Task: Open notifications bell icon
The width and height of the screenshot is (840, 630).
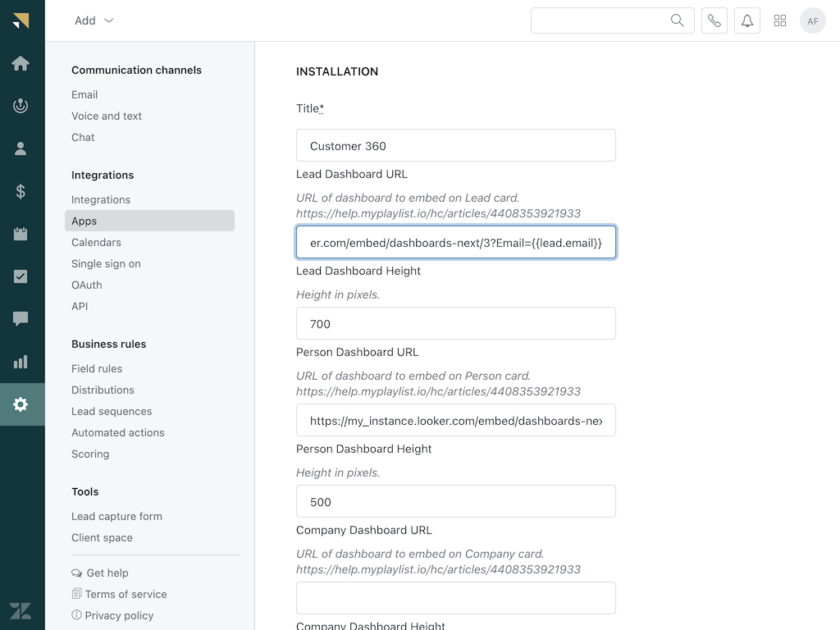Action: point(747,21)
